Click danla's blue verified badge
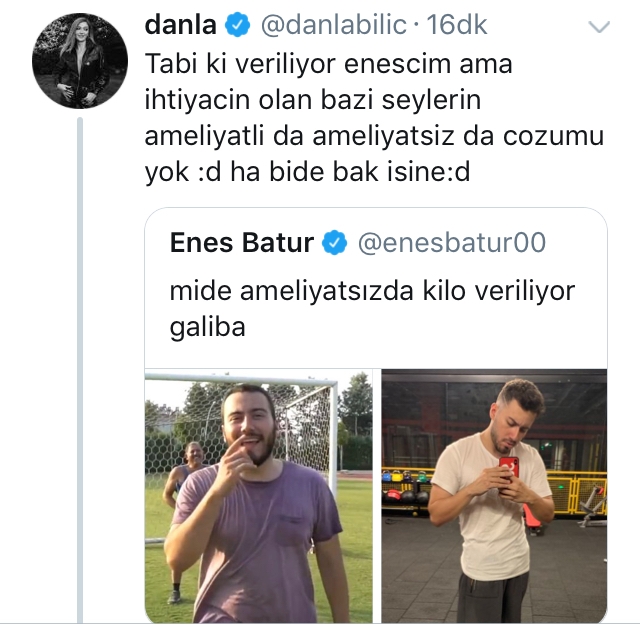 [x=238, y=24]
